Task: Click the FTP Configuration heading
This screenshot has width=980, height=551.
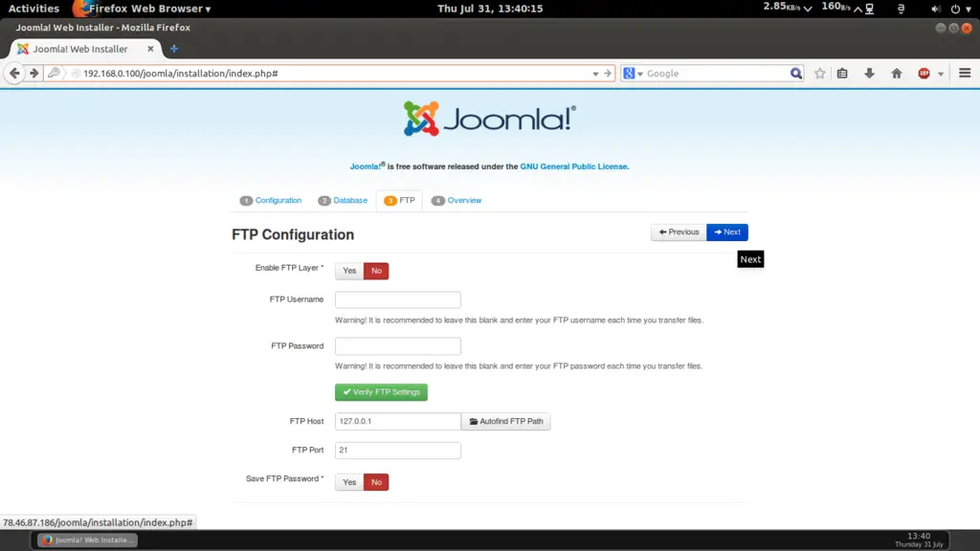Action: tap(293, 235)
